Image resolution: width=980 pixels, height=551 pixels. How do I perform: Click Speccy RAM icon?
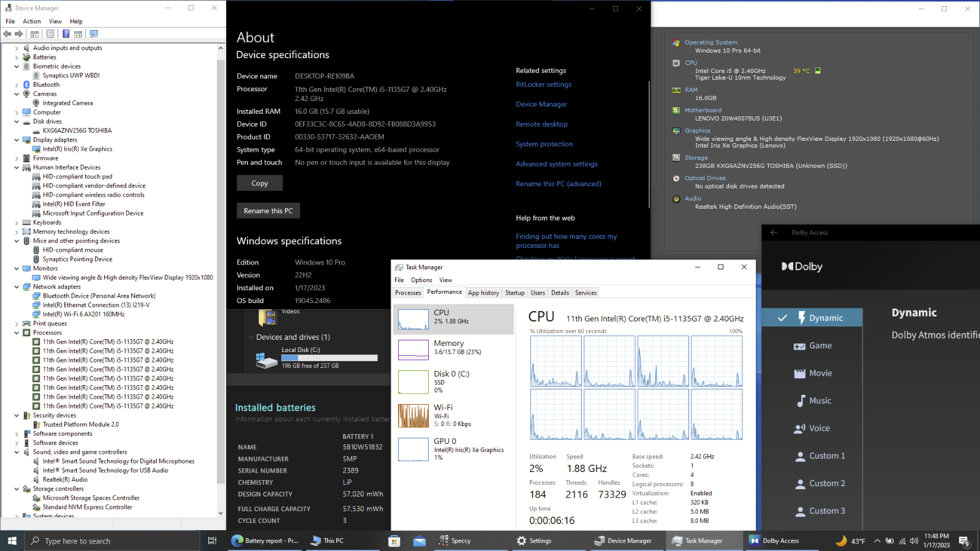pyautogui.click(x=676, y=90)
